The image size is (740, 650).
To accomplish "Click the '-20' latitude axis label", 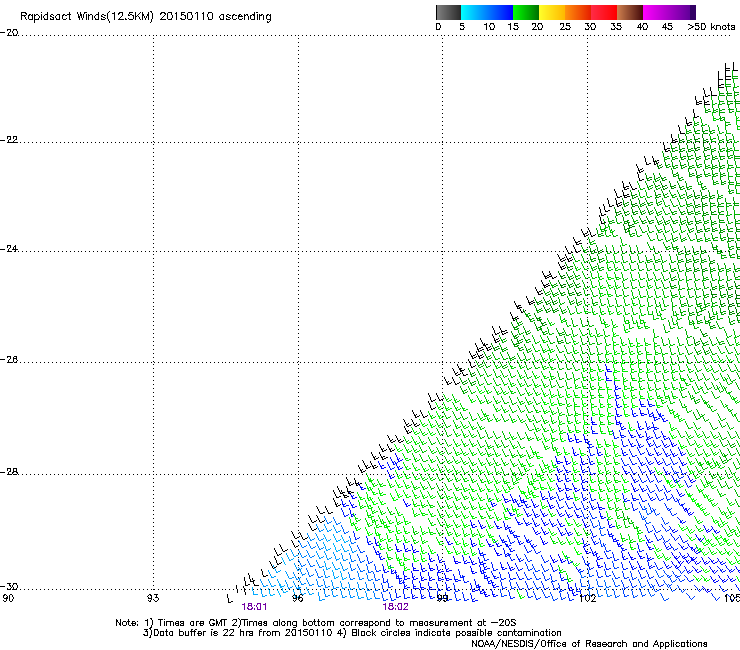I will (9, 33).
